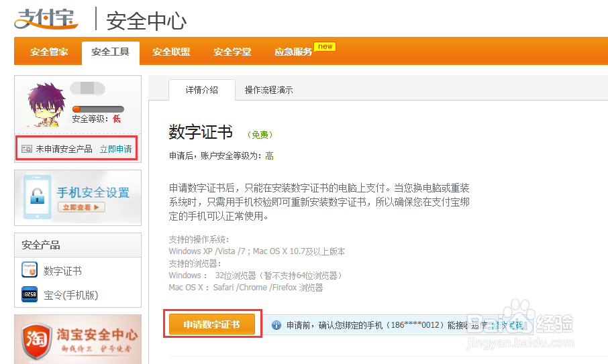Click the 宝令 token icon
This screenshot has width=608, height=364.
click(x=30, y=294)
